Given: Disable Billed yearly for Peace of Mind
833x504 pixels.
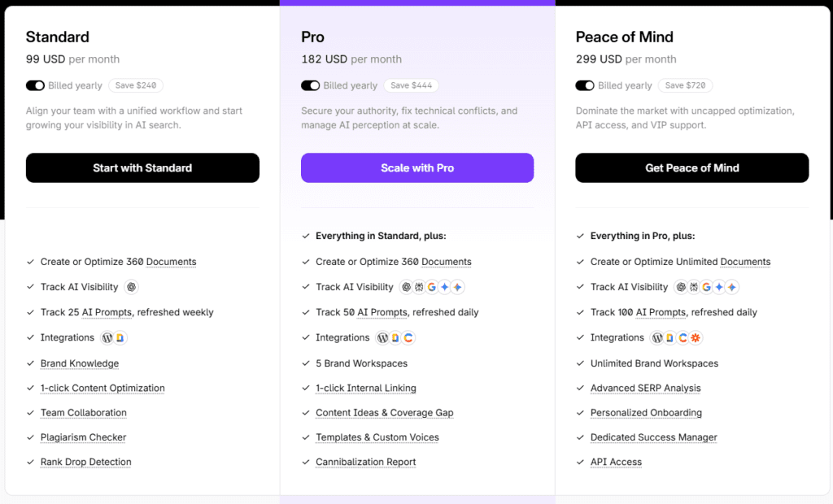Looking at the screenshot, I should pos(585,85).
